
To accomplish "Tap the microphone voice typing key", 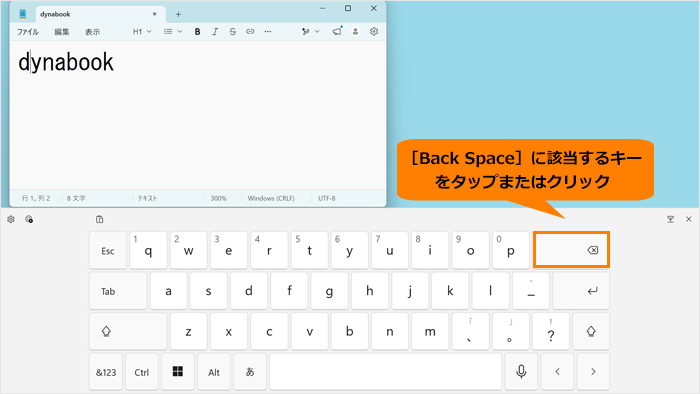I will point(521,372).
